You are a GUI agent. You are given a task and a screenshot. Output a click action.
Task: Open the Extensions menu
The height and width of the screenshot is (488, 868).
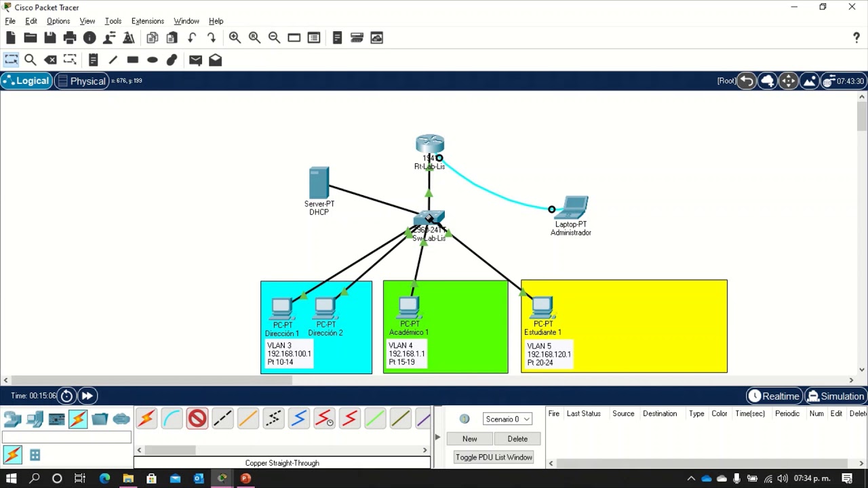(x=148, y=21)
